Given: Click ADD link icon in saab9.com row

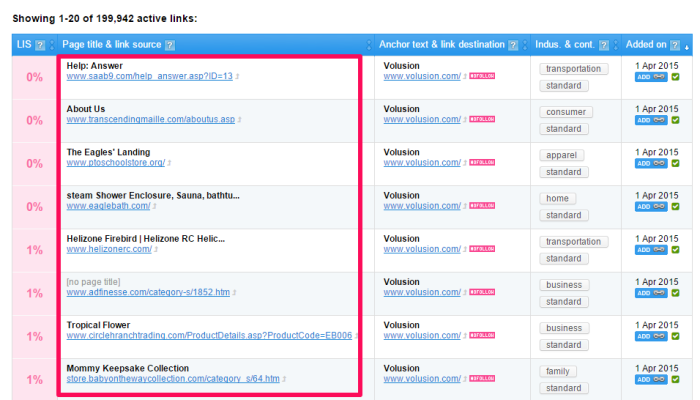Looking at the screenshot, I should pos(650,76).
